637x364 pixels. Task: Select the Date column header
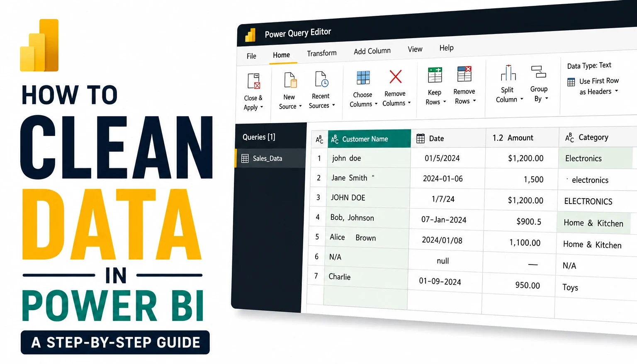tap(448, 138)
